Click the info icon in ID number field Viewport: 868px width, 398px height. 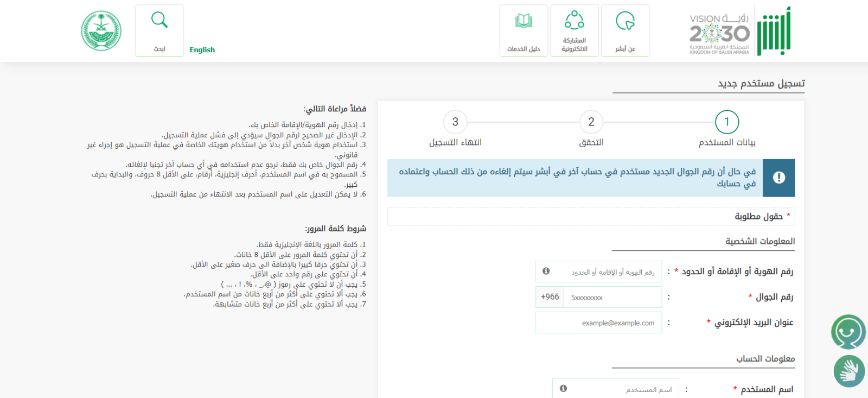click(x=546, y=271)
